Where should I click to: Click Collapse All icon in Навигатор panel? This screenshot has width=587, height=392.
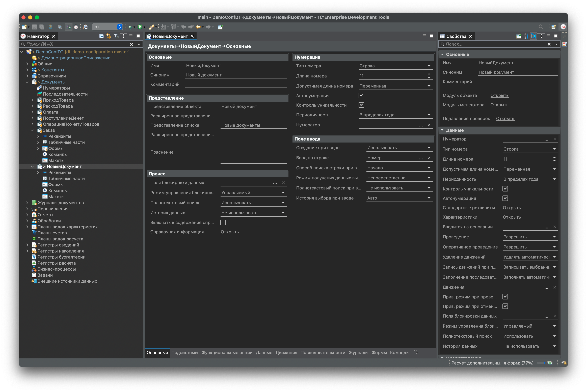pyautogui.click(x=101, y=36)
